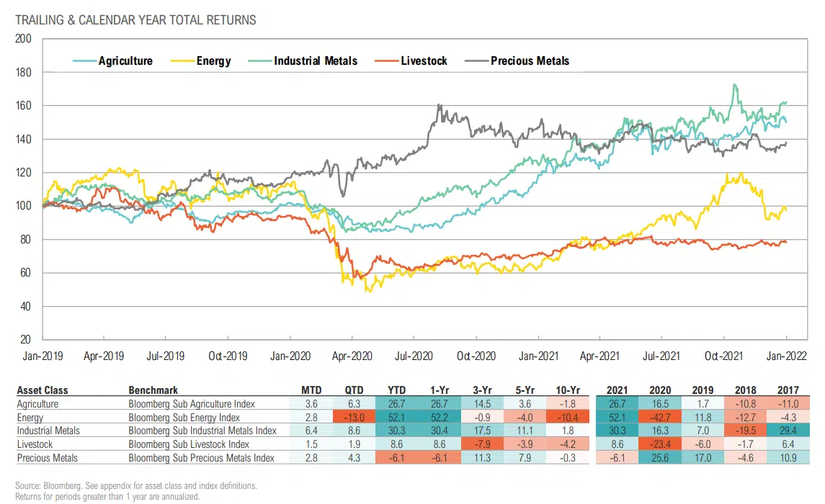Click the Benchmark column header
The width and height of the screenshot is (825, 504).
[153, 390]
